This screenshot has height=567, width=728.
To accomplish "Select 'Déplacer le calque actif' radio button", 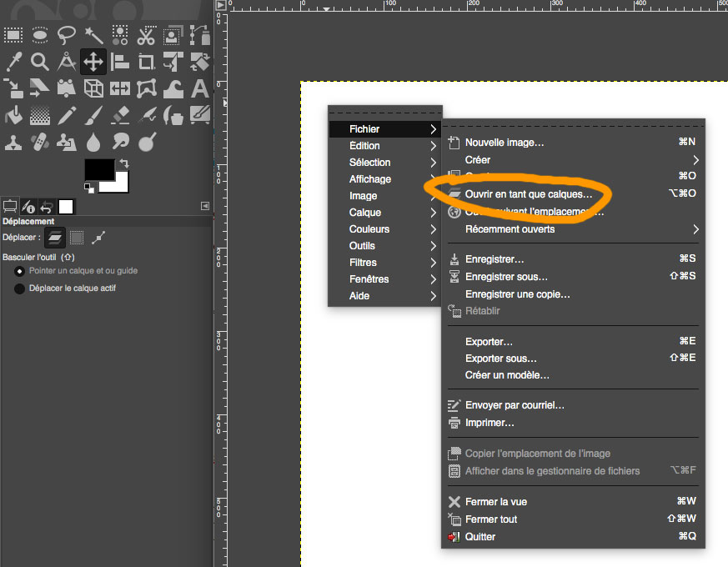I will [x=19, y=289].
